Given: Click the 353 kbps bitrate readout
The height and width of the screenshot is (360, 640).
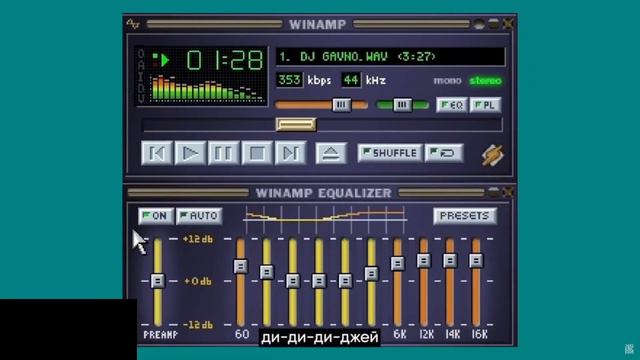Looking at the screenshot, I should pyautogui.click(x=289, y=80).
